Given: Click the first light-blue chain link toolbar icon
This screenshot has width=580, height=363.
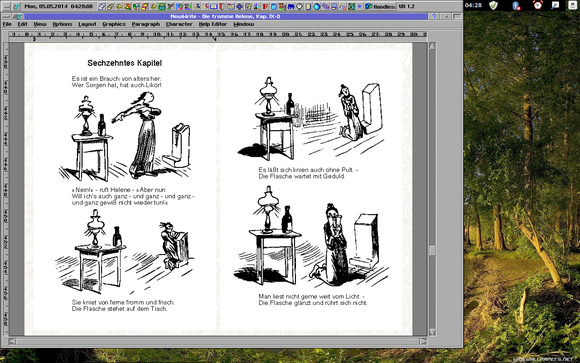Looking at the screenshot, I should click(x=101, y=6).
